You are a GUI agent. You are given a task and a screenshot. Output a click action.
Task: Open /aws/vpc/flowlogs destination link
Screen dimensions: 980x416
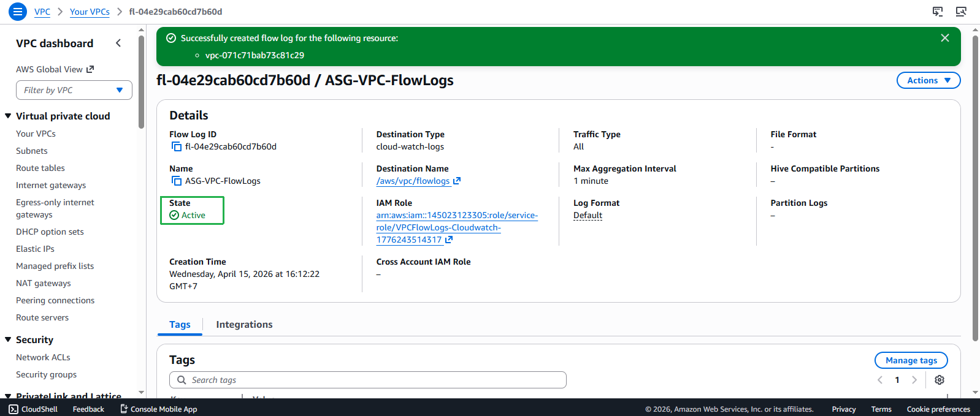point(413,181)
